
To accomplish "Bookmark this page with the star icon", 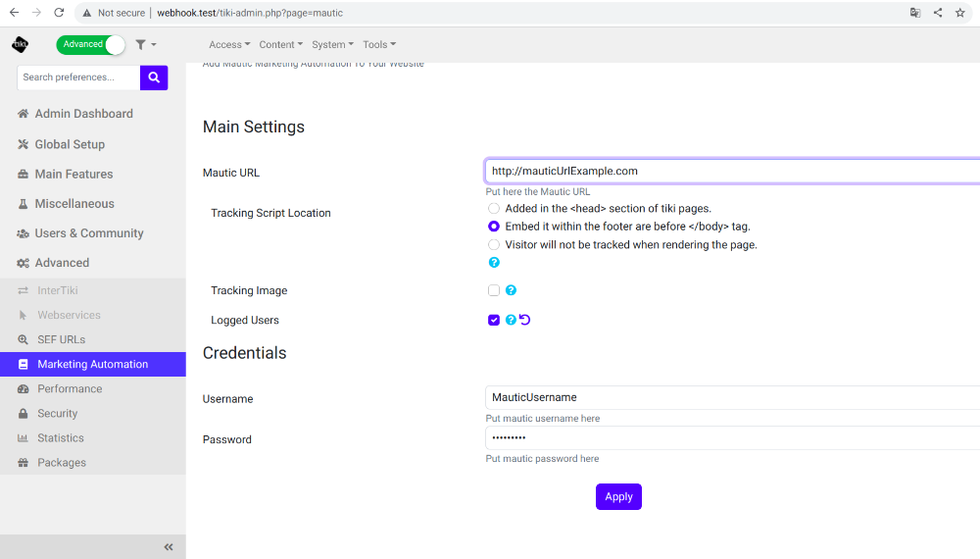I will 960,13.
